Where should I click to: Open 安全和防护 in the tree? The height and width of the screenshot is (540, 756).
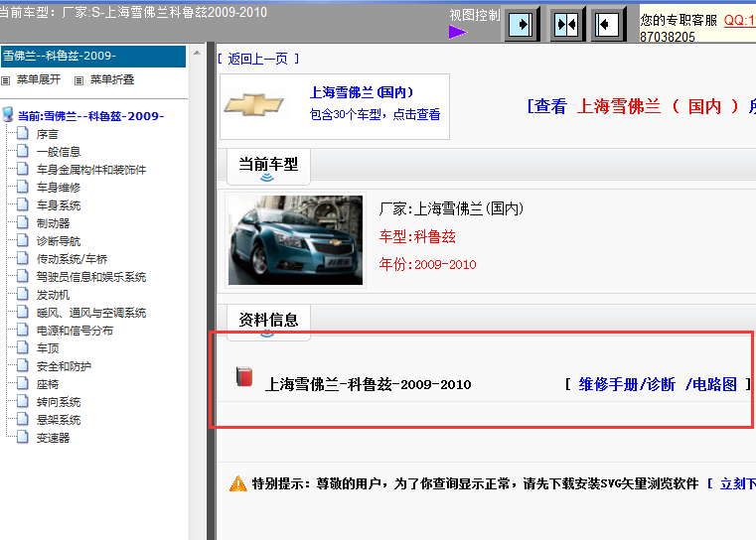pyautogui.click(x=64, y=366)
